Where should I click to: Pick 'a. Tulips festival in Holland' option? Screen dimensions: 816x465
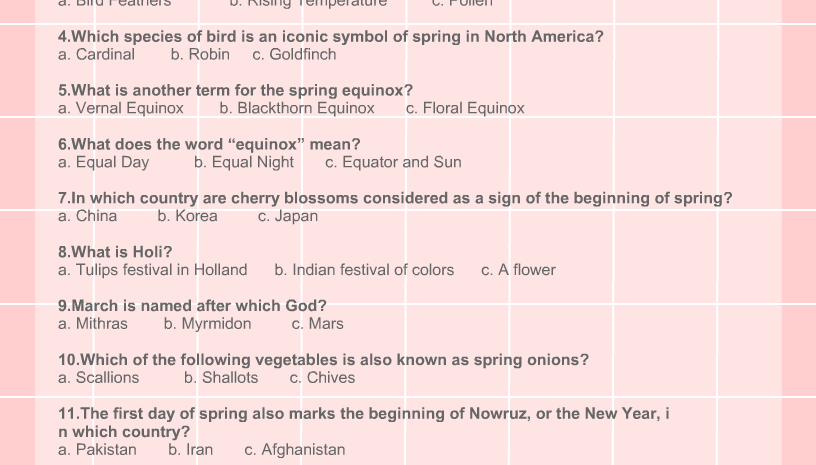tap(152, 270)
